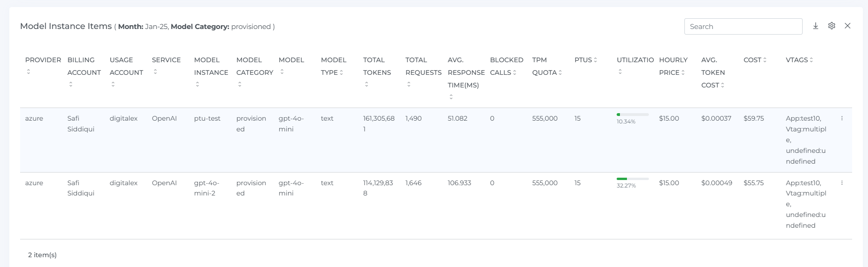The image size is (868, 267).
Task: Open table settings gear icon
Action: pos(832,26)
